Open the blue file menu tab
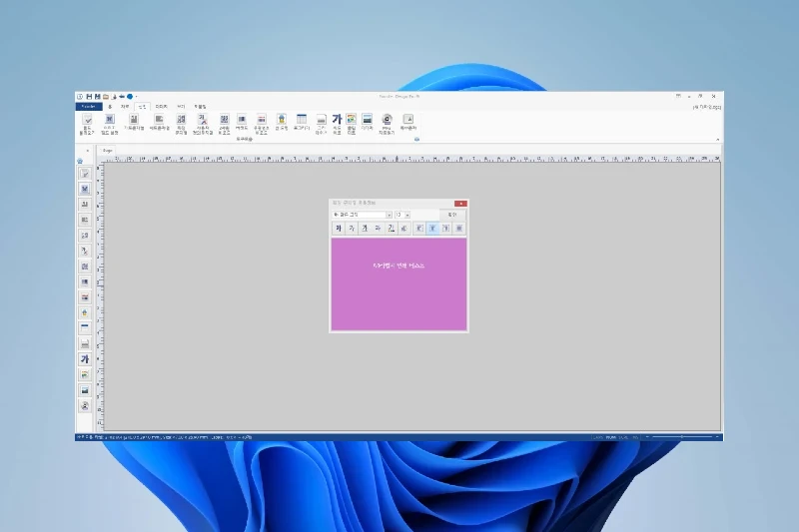 [x=88, y=105]
